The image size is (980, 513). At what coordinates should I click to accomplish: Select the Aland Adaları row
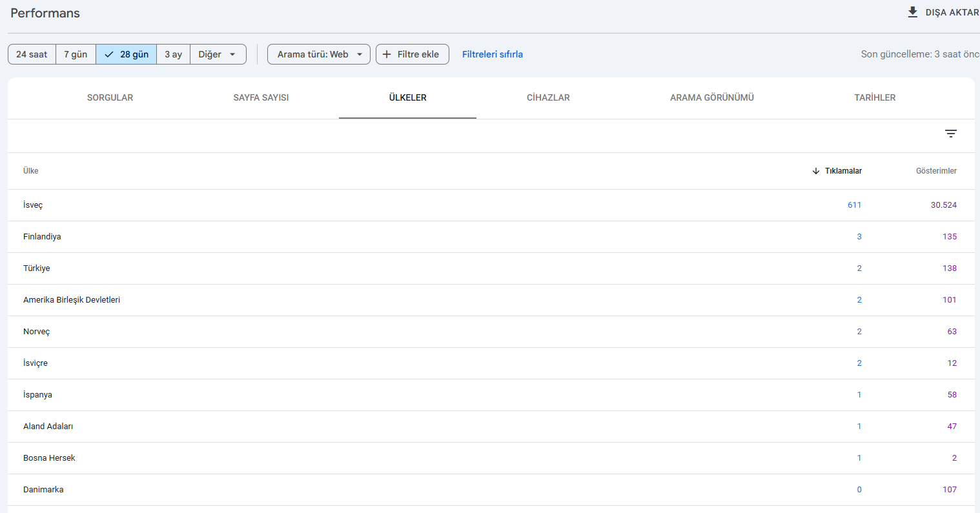pyautogui.click(x=491, y=427)
